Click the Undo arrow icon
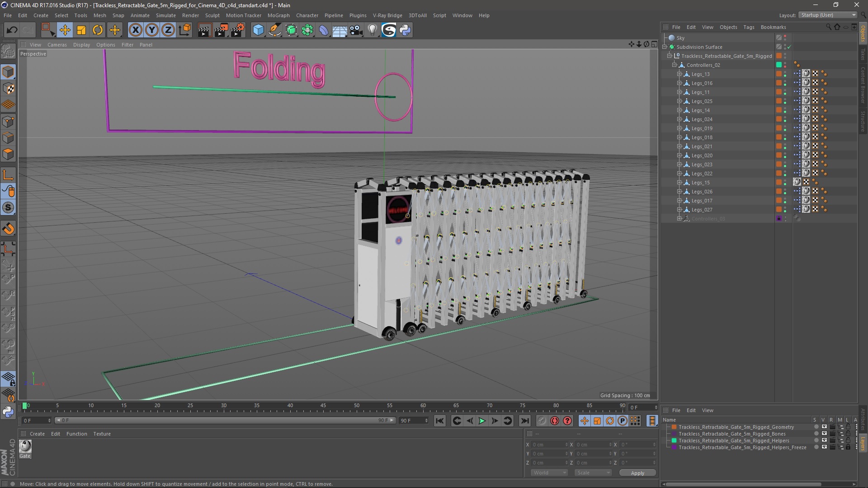 tap(12, 30)
